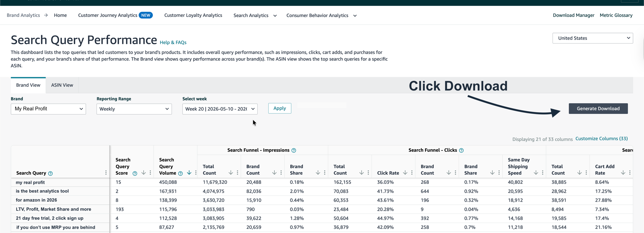Click cart add rate value 27.88%
This screenshot has height=233, width=644.
tap(603, 200)
